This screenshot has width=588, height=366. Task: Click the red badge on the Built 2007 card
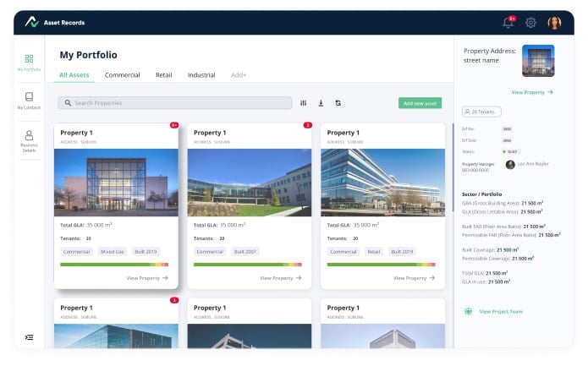[x=307, y=125]
